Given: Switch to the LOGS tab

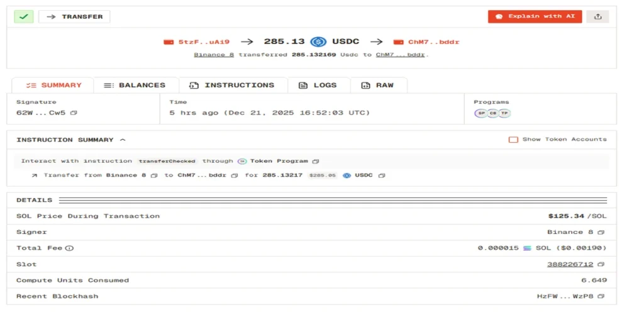Looking at the screenshot, I should (319, 86).
